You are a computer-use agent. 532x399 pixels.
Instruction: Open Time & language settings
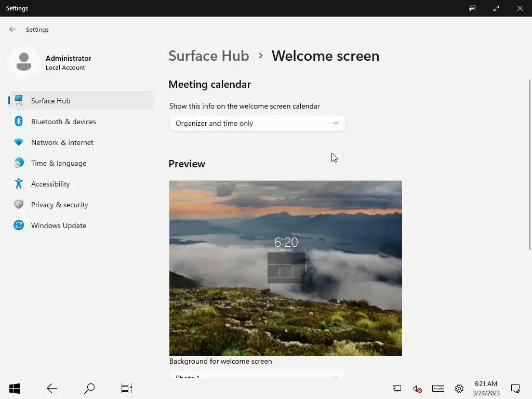click(x=81, y=163)
